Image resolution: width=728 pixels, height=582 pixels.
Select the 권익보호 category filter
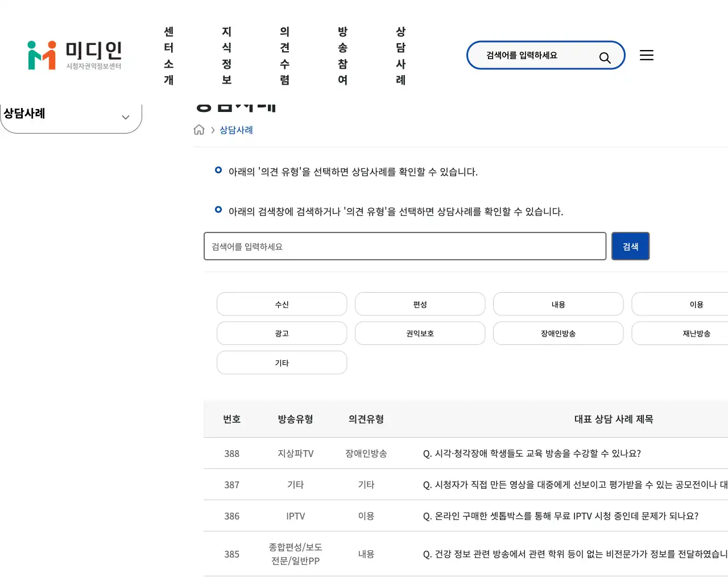pos(420,333)
